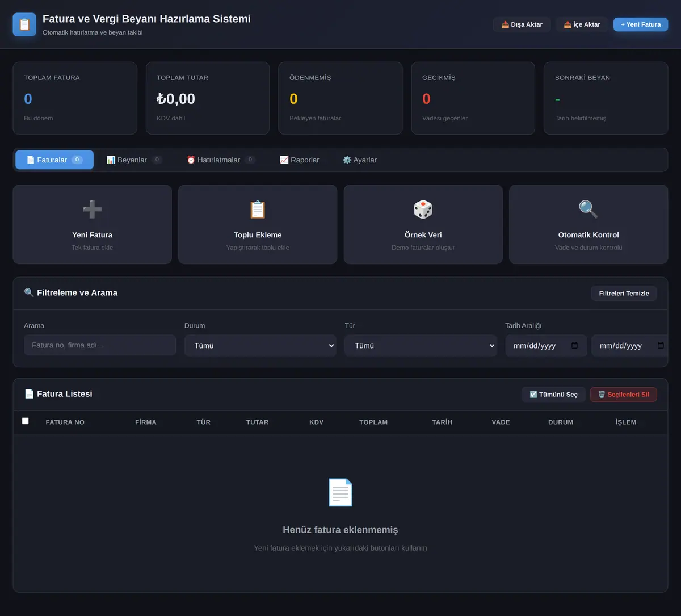681x616 pixels.
Task: Expand the Tür type dropdown
Action: coord(421,345)
